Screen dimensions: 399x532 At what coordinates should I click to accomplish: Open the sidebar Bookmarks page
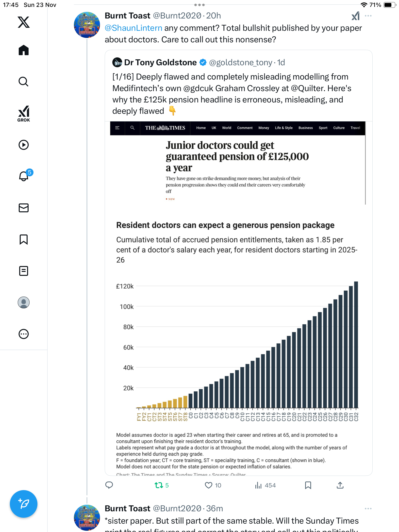pos(24,239)
